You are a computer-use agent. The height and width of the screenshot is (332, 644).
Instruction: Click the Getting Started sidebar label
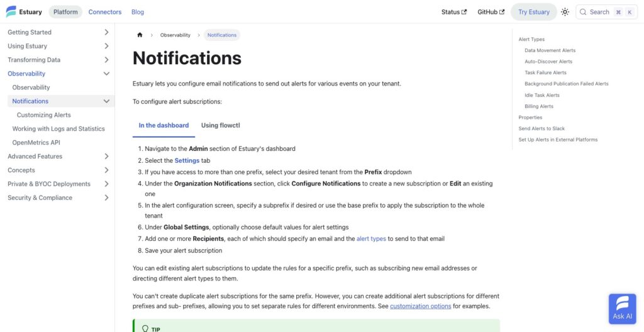(x=30, y=32)
